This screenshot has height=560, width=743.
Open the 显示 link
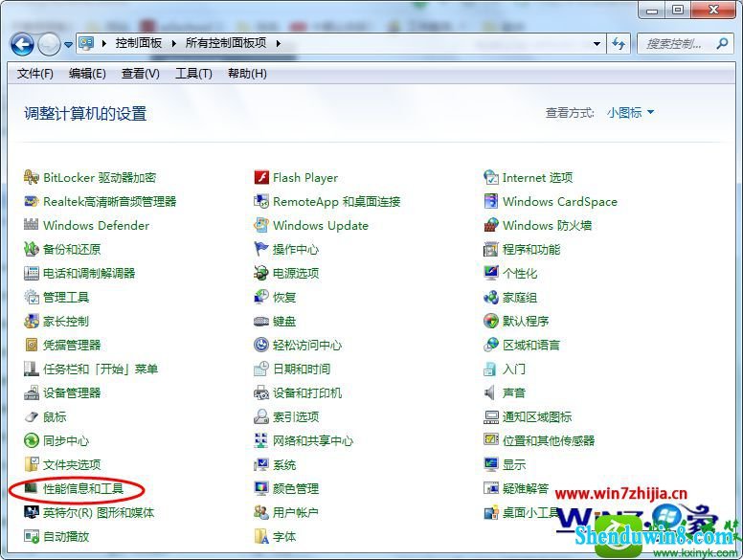point(514,465)
